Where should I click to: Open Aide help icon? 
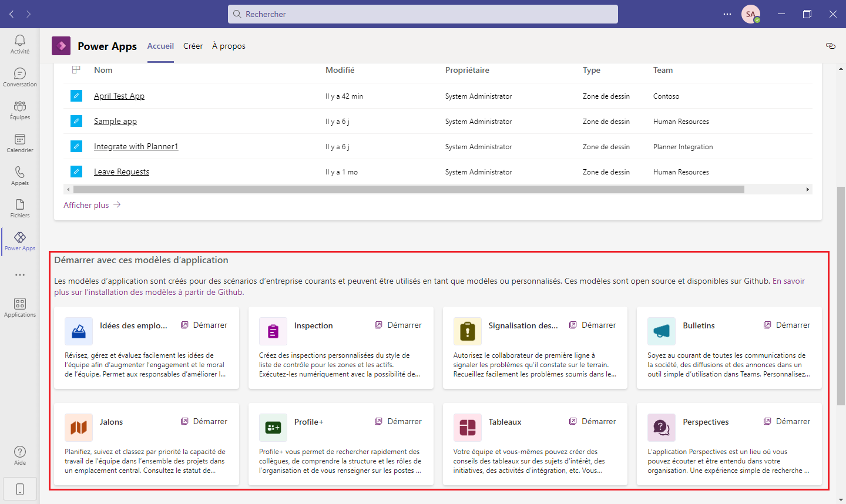coord(20,455)
